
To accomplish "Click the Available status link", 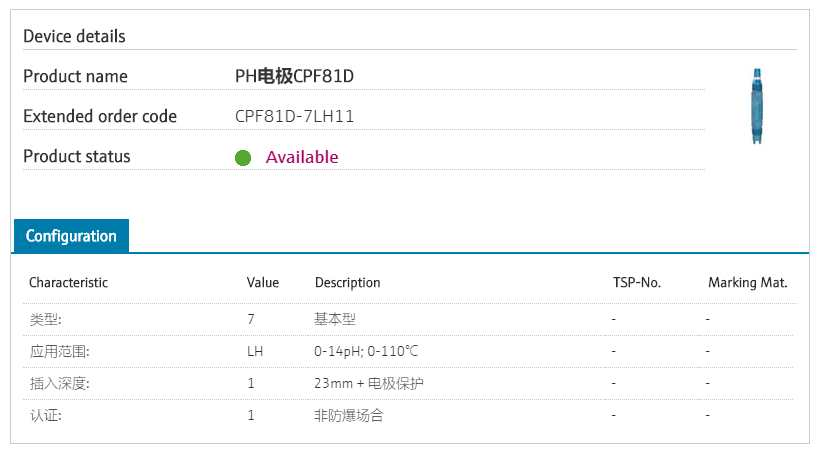I will 302,157.
